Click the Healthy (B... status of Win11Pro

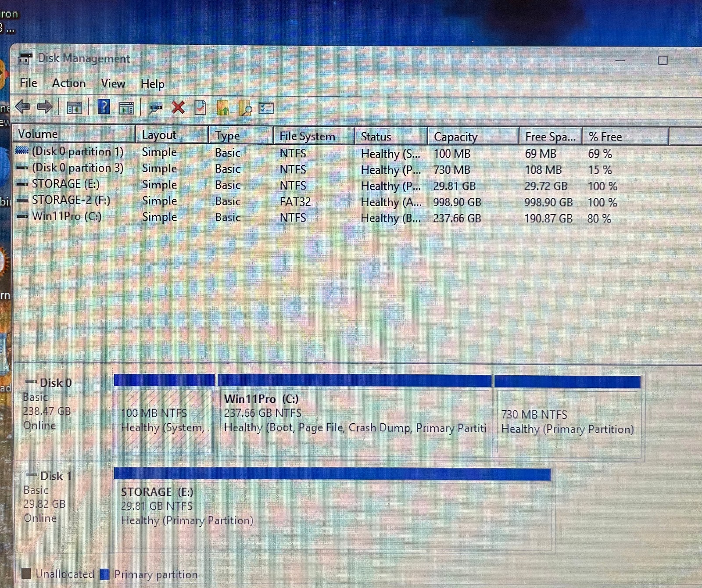(390, 218)
